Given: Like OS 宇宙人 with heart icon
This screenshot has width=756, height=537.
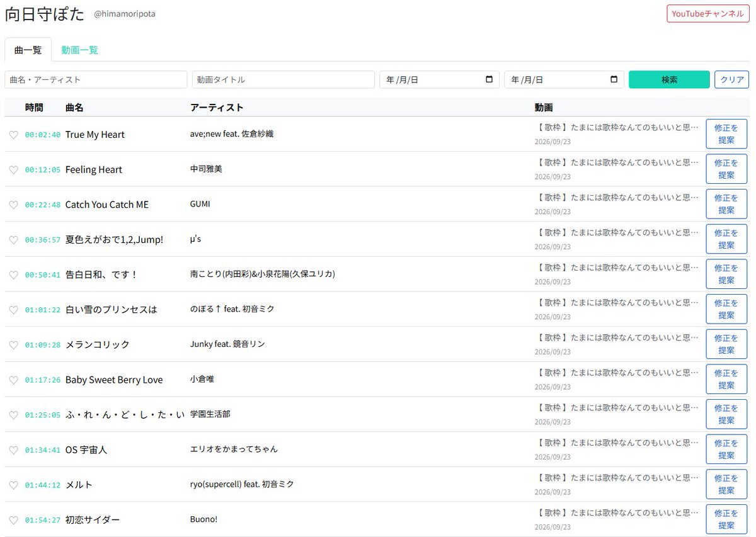Looking at the screenshot, I should [x=13, y=450].
